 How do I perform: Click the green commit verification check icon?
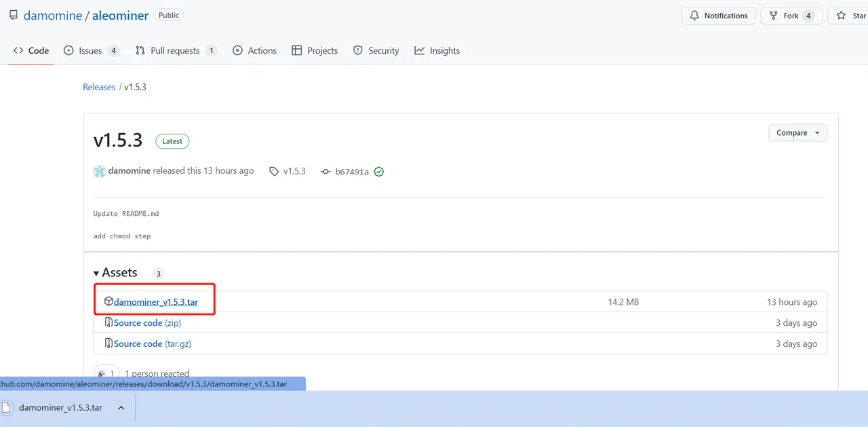[379, 172]
